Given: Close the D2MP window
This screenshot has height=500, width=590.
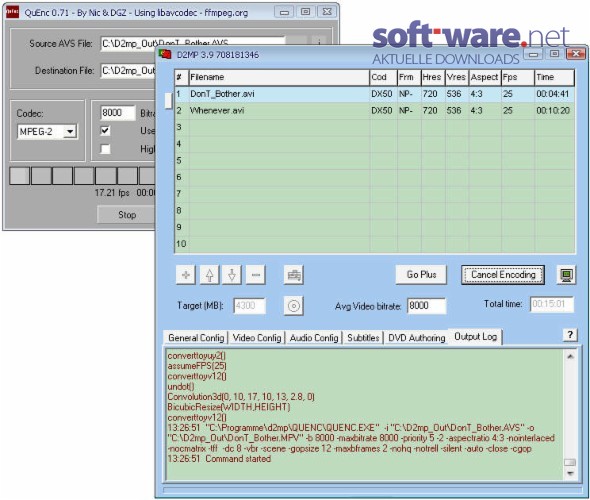Looking at the screenshot, I should (x=576, y=54).
